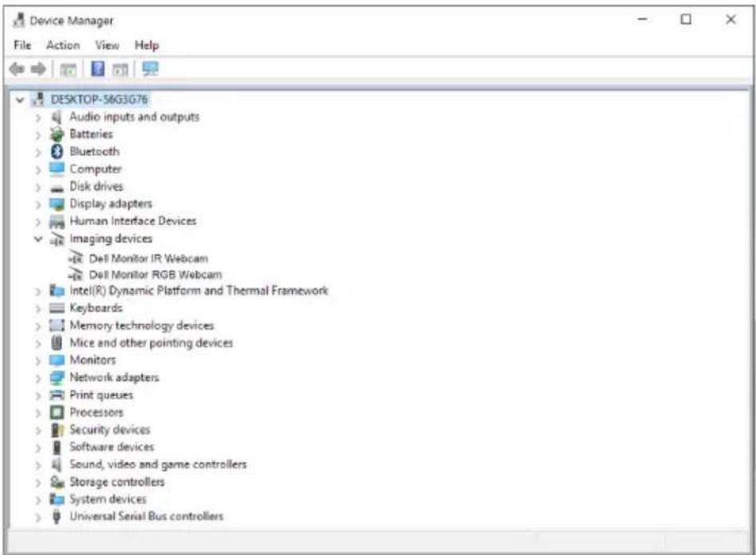The width and height of the screenshot is (756, 555).
Task: Click the Dell Monitor IR Webcam icon
Action: coord(75,258)
